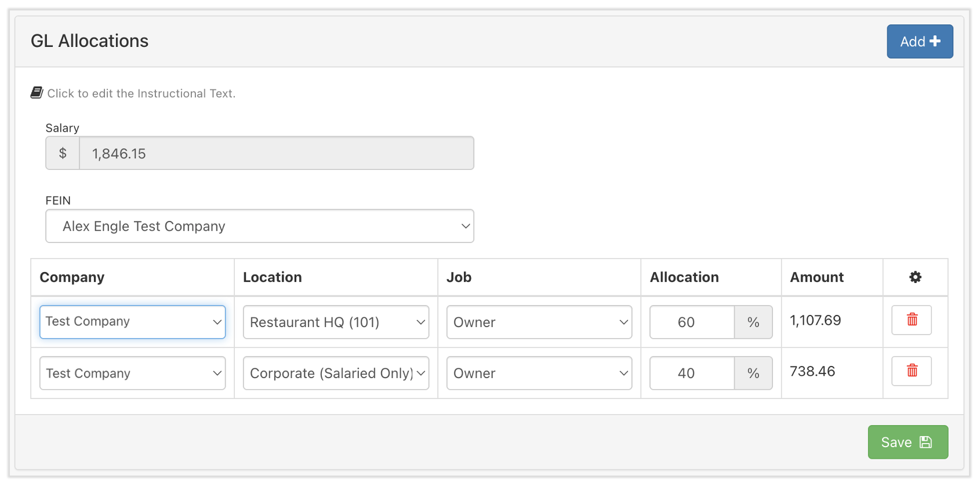980x486 pixels.
Task: Click the allocation field showing 40
Action: [x=692, y=373]
